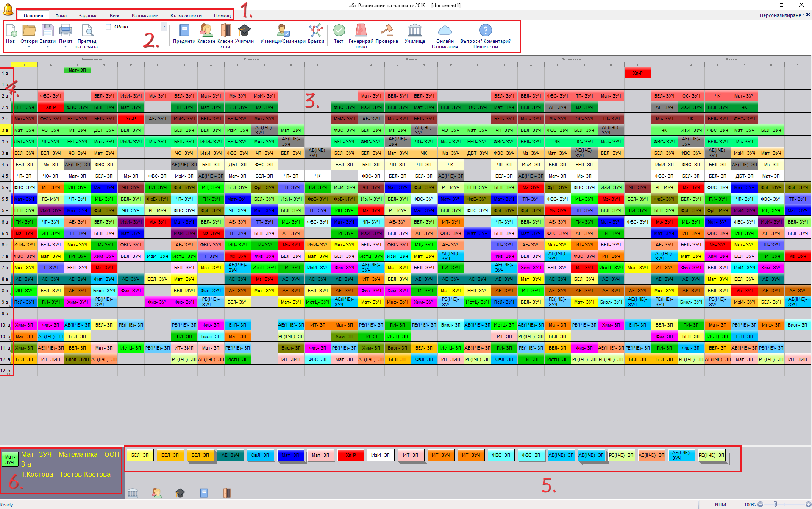The height and width of the screenshot is (509, 812).
Task: Click the Предмети (Subjects) book icon in toolbar
Action: [x=184, y=31]
